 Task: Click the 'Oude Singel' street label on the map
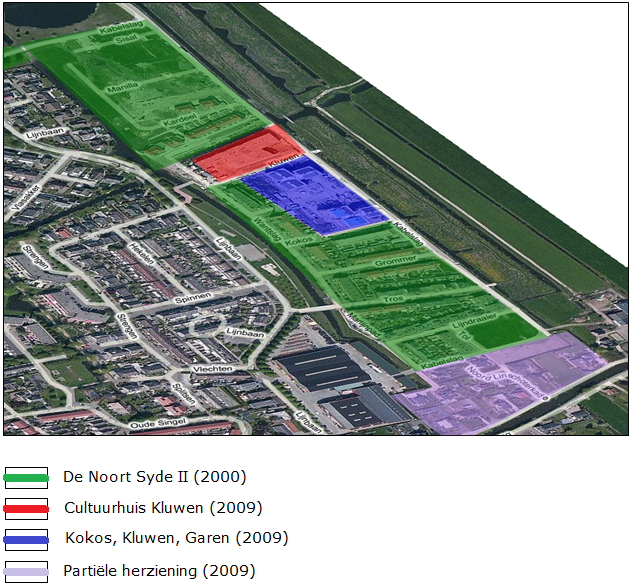point(156,424)
